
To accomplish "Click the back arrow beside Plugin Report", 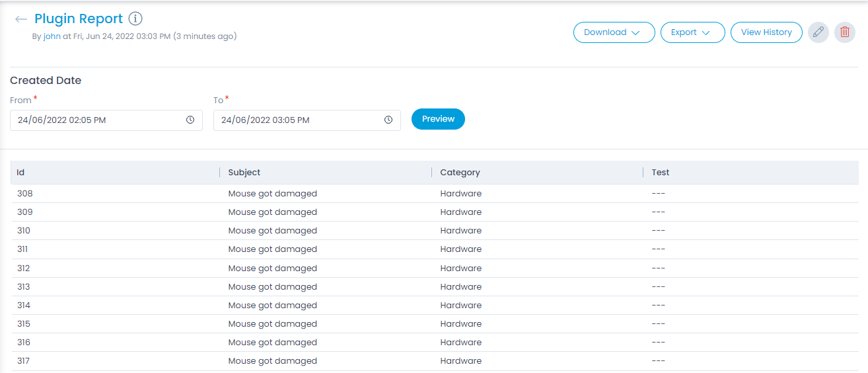I will 21,20.
